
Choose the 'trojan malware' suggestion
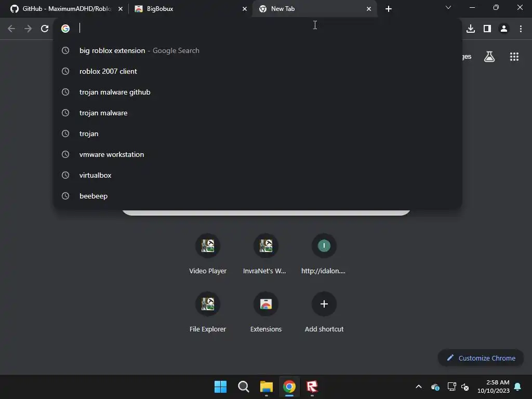pos(258,113)
